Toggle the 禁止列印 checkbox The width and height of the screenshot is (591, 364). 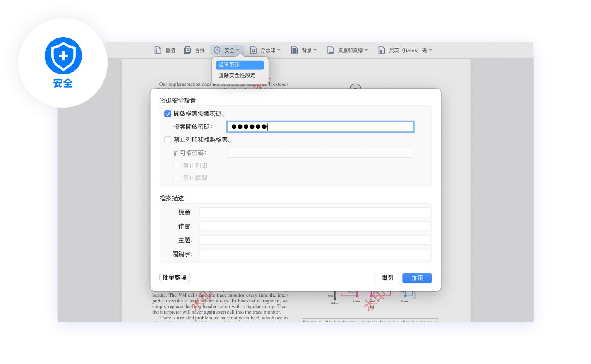[x=177, y=166]
